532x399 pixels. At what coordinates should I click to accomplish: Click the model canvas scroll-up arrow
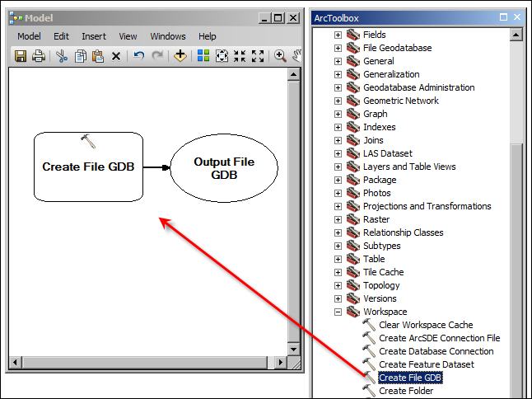[293, 75]
